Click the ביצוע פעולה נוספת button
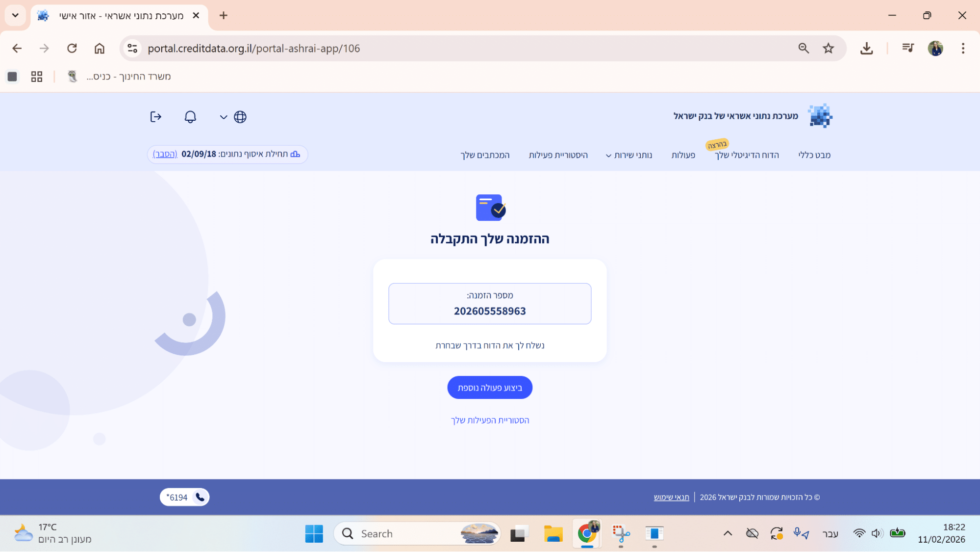The width and height of the screenshot is (980, 552). point(490,388)
